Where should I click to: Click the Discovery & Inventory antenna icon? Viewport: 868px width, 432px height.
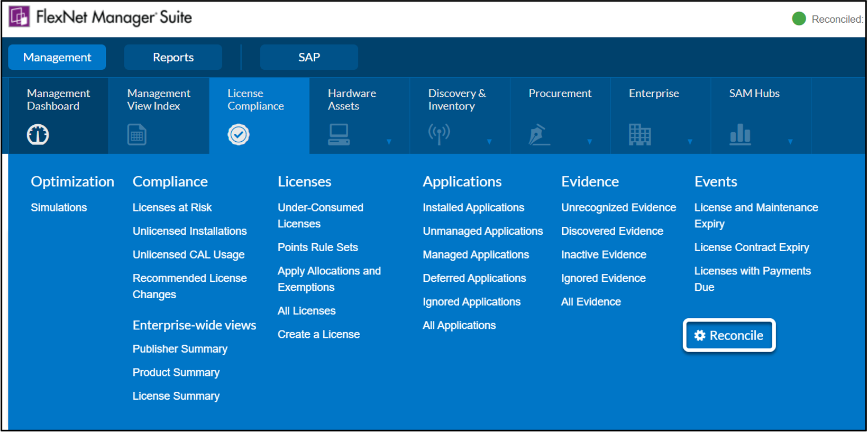click(439, 135)
